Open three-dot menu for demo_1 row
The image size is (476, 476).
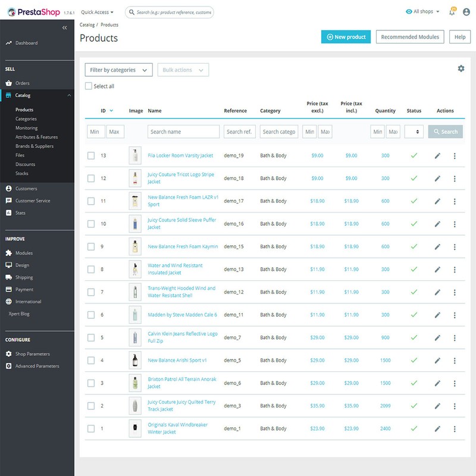pos(455,429)
